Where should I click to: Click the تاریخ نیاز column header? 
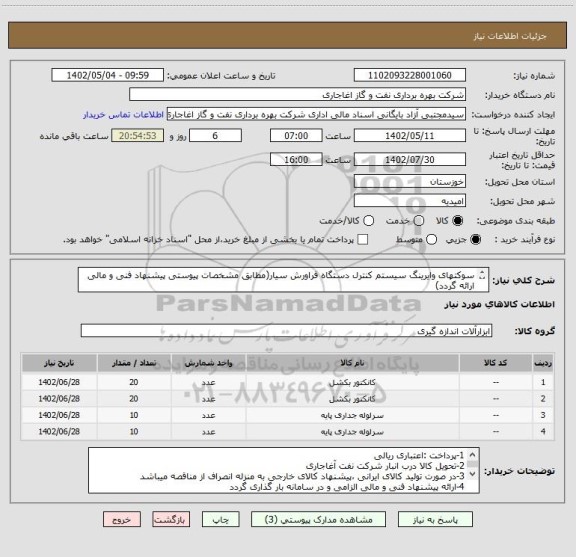pos(59,363)
